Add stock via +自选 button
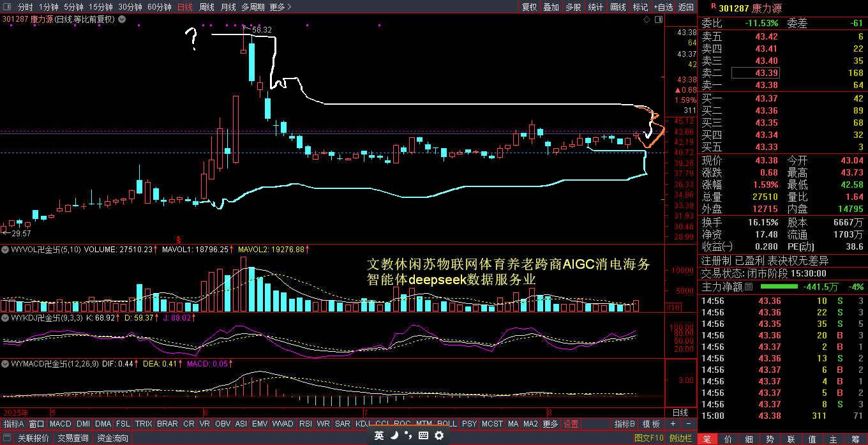The height and width of the screenshot is (445, 868). pos(663,7)
